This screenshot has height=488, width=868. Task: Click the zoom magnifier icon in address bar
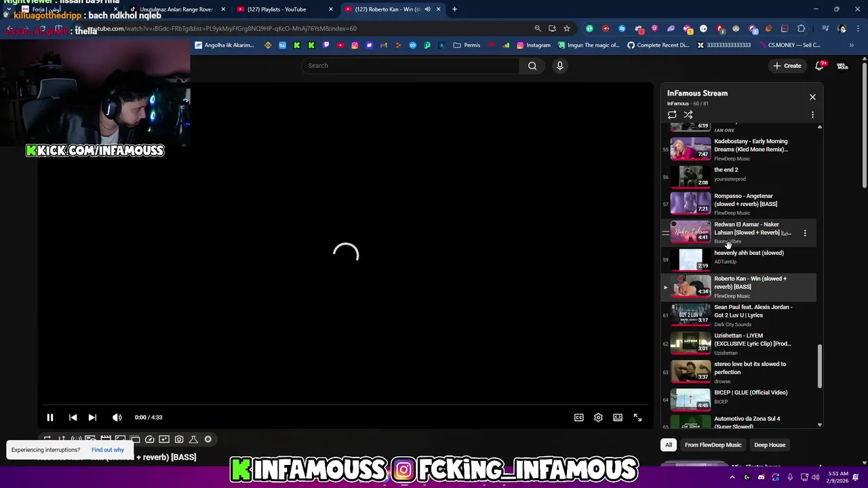537,28
